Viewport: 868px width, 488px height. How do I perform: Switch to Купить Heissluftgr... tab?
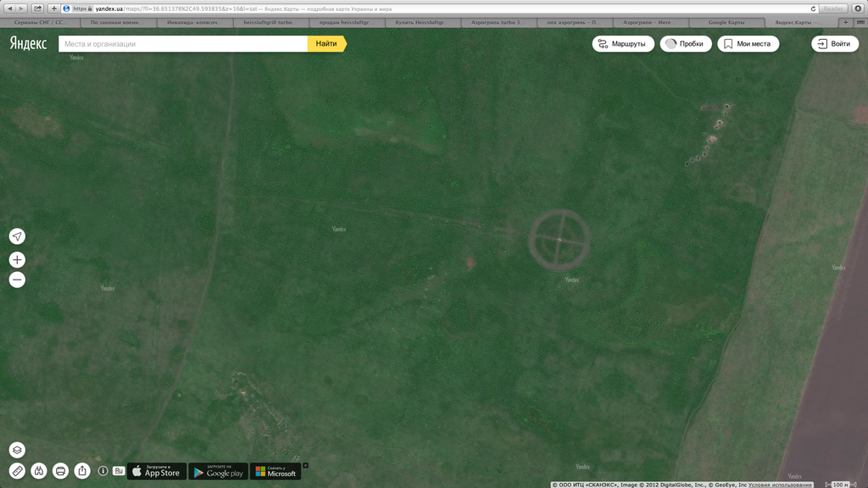(x=422, y=22)
